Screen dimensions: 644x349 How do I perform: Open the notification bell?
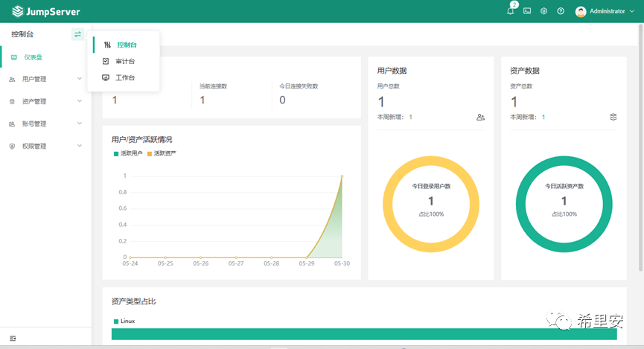click(x=510, y=11)
